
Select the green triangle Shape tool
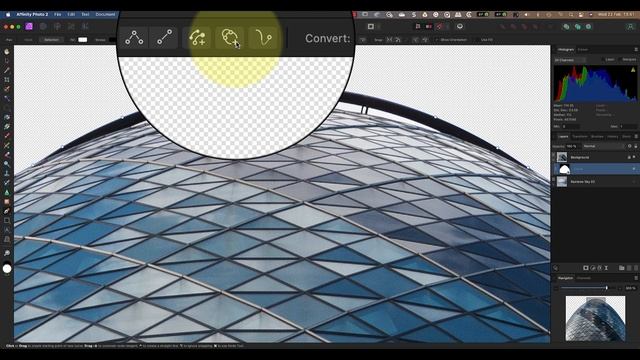point(7,193)
